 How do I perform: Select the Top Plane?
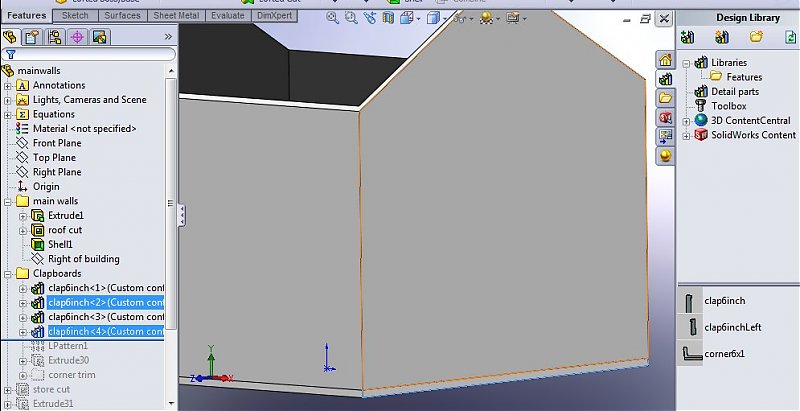54,158
